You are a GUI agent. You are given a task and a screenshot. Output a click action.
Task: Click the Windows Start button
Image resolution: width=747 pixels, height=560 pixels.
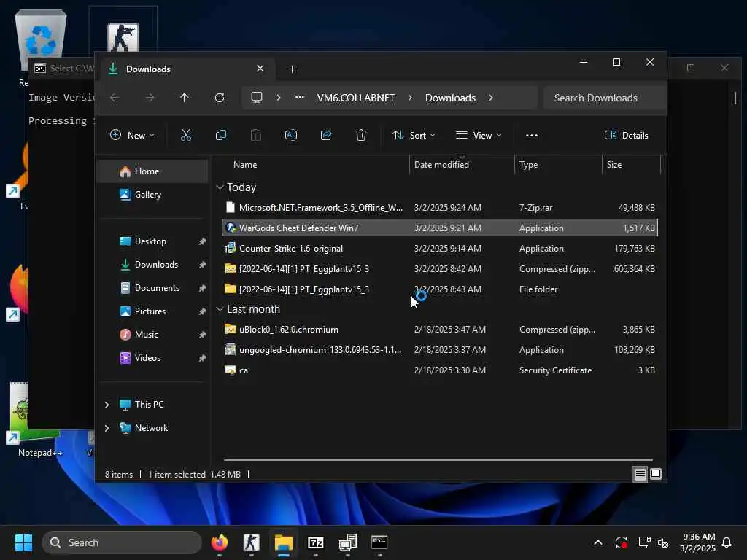tap(23, 542)
